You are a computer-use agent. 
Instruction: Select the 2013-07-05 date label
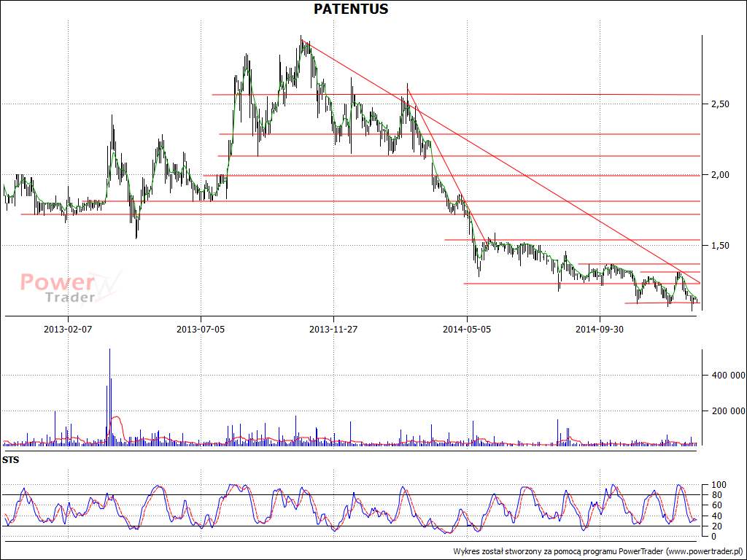(x=201, y=329)
